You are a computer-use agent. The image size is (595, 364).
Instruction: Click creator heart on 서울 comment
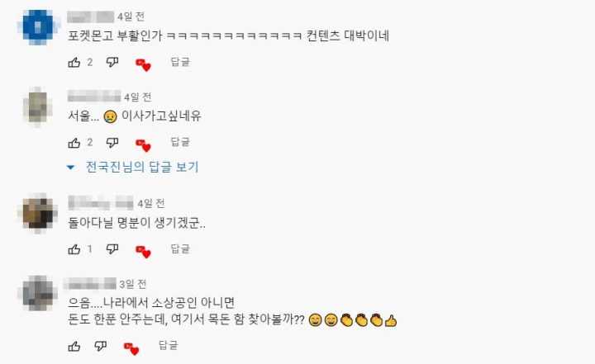(143, 145)
